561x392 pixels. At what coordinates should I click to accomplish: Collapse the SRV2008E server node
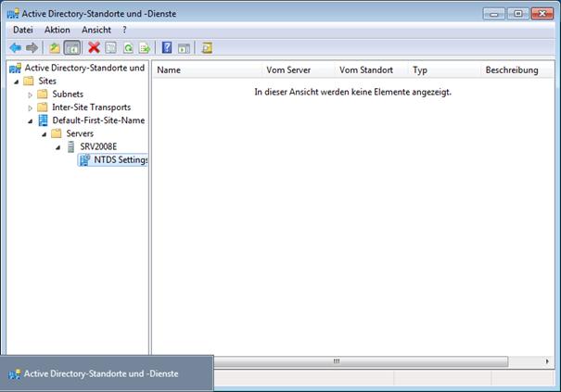[57, 147]
